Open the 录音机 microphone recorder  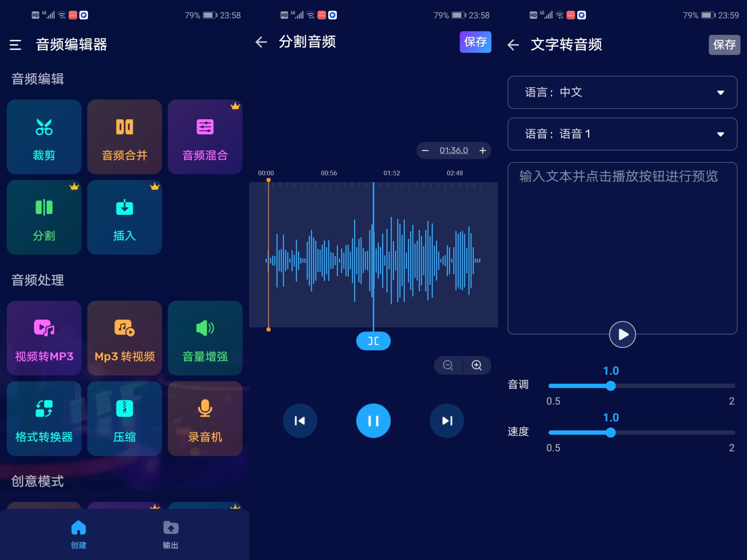[x=205, y=418]
